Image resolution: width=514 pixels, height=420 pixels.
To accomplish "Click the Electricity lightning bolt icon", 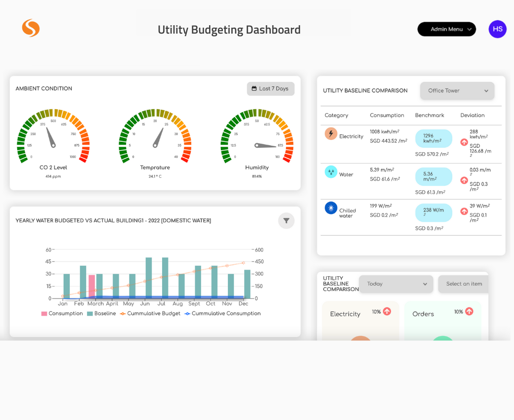I will (331, 133).
